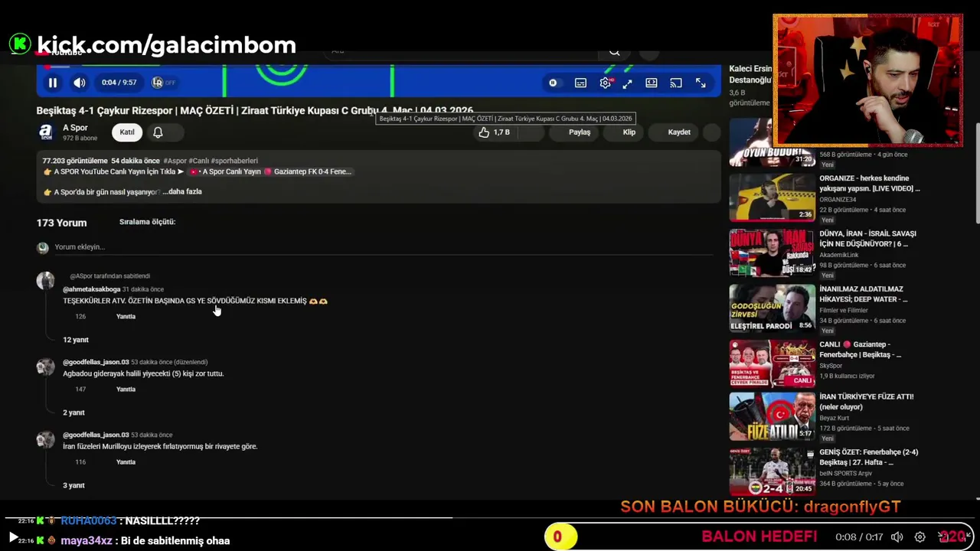This screenshot has width=980, height=551.
Task: Open the more actions button after Kaydet
Action: point(711,132)
